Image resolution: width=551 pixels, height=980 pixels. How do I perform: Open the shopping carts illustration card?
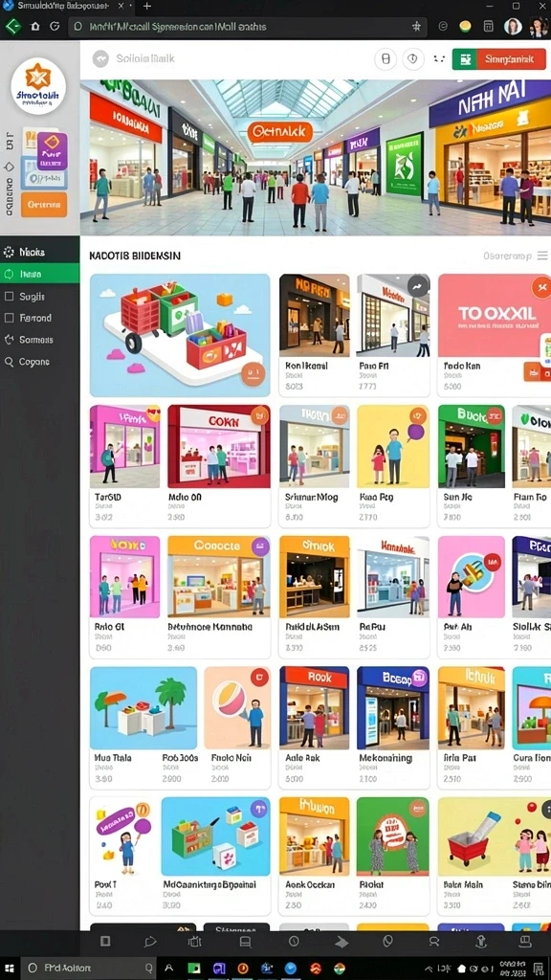pyautogui.click(x=180, y=335)
